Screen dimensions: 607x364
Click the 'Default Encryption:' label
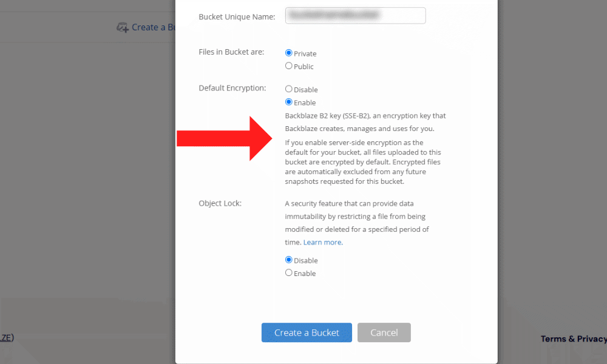pyautogui.click(x=232, y=88)
